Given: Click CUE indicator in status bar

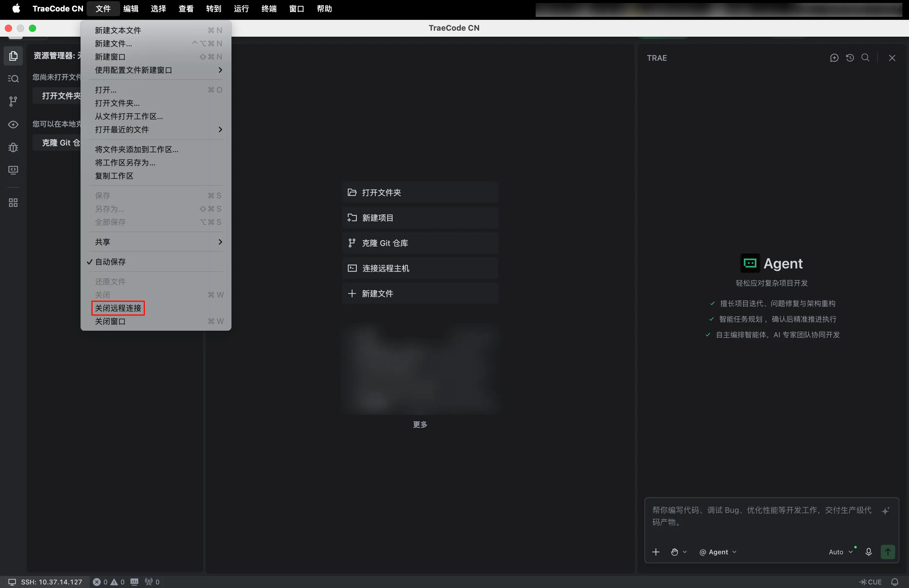Looking at the screenshot, I should [870, 582].
